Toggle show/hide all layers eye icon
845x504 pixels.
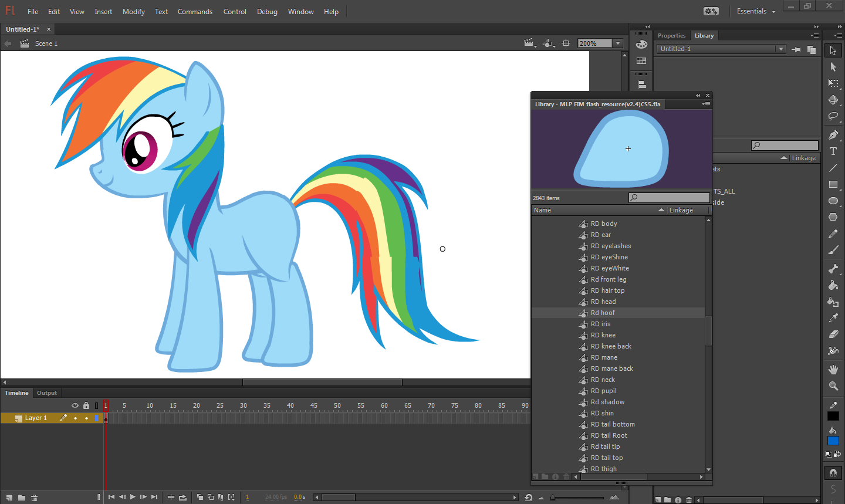75,405
